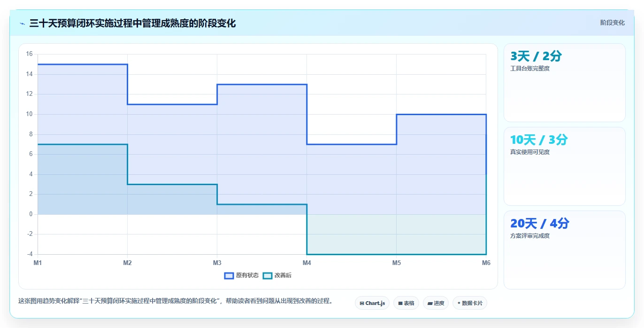Click the 表格 chip icon

click(x=400, y=304)
